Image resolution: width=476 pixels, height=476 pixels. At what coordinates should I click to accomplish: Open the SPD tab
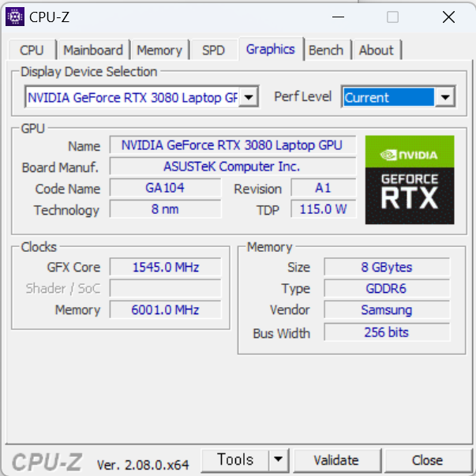point(213,50)
